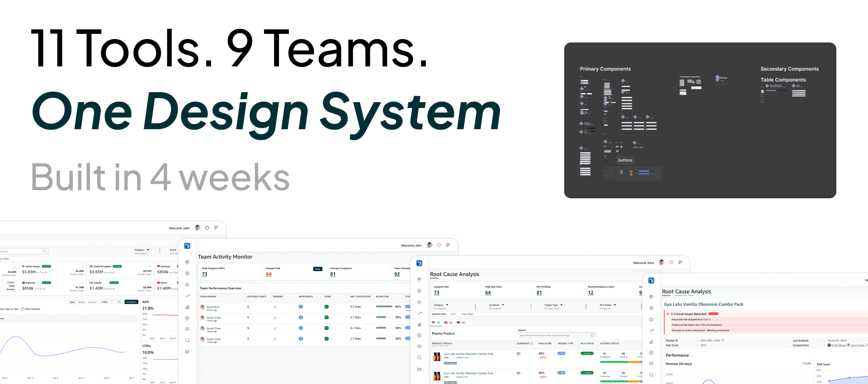
Task: Click the power icon in the sales dashboard header
Action: point(207,228)
